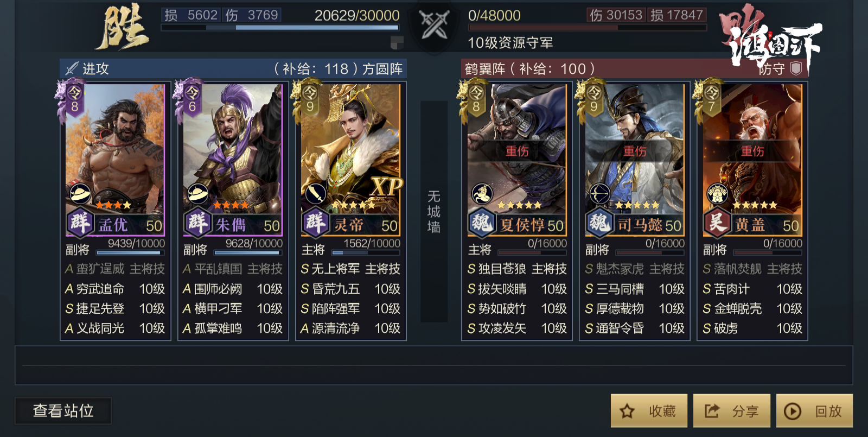Click 司马懿's archer bow troop icon
The image size is (868, 437).
pyautogui.click(x=599, y=193)
